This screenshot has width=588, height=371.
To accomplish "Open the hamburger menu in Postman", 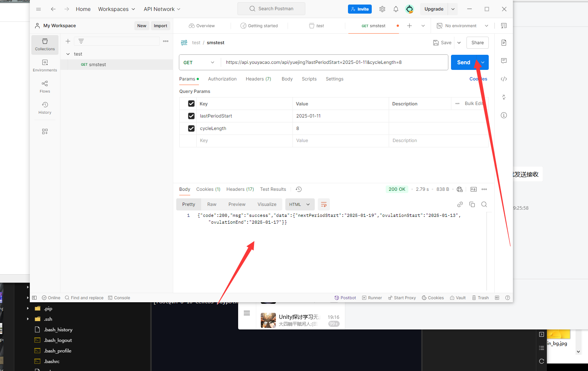I will tap(38, 9).
